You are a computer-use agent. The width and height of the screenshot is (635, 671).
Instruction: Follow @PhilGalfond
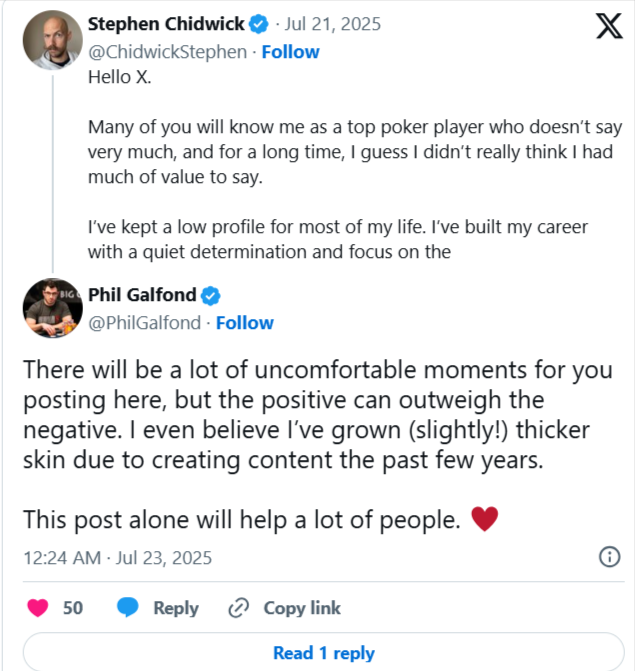pyautogui.click(x=245, y=323)
